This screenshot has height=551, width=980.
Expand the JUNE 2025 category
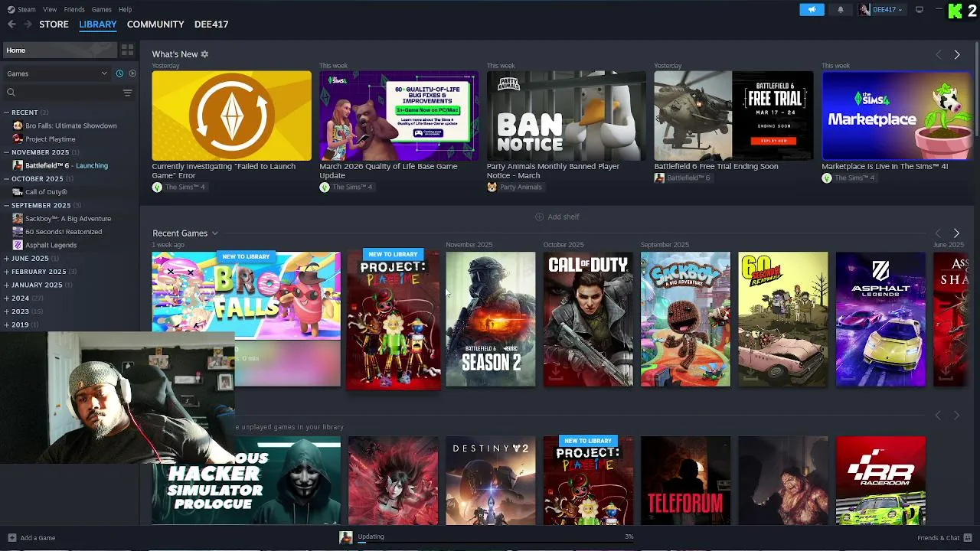coord(6,259)
